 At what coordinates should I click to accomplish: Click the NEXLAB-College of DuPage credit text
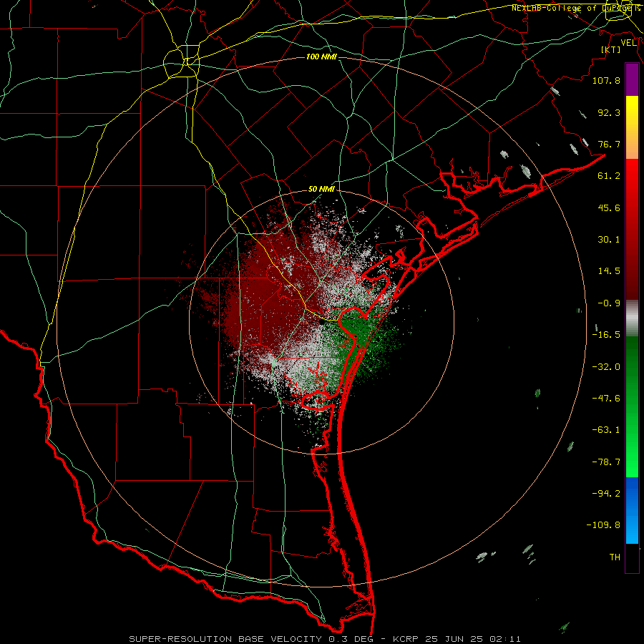575,8
